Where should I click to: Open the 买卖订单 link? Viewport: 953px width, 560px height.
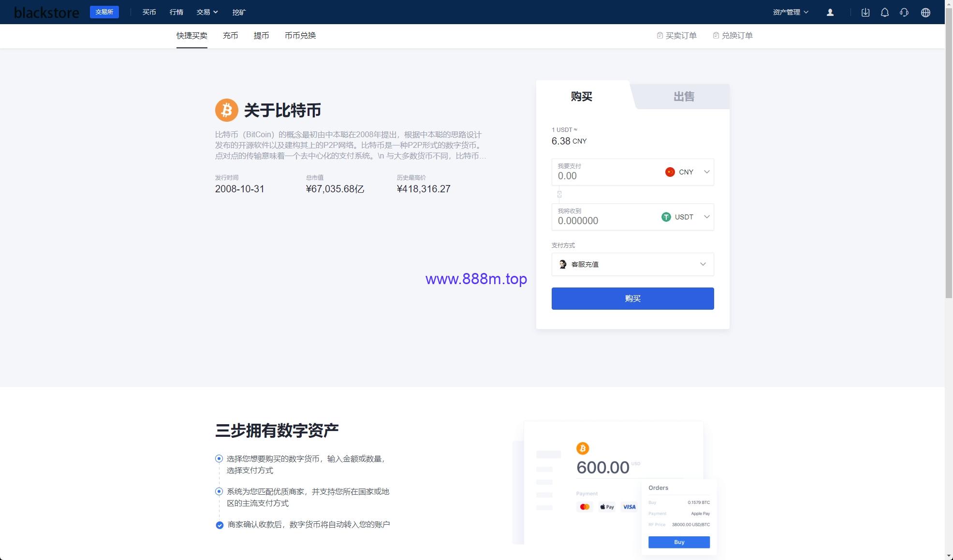(x=677, y=35)
